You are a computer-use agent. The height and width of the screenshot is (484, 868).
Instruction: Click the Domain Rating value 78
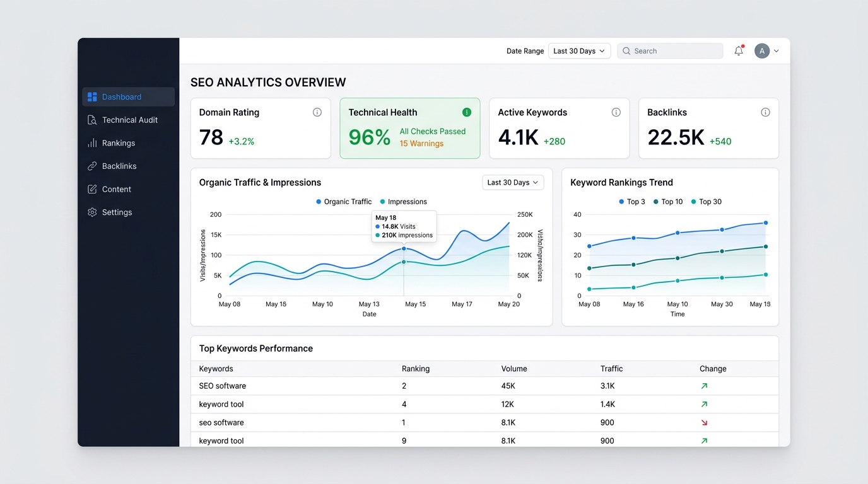211,137
